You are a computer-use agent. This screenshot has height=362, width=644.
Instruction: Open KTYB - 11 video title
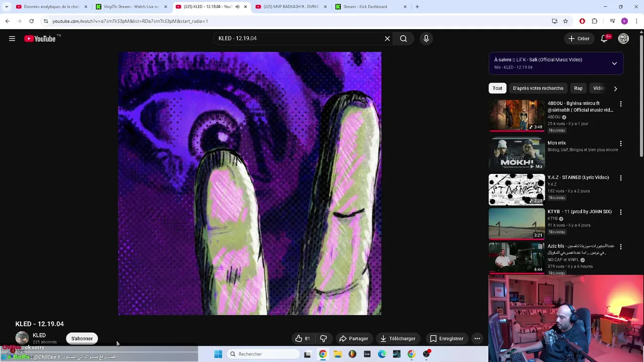pos(580,212)
